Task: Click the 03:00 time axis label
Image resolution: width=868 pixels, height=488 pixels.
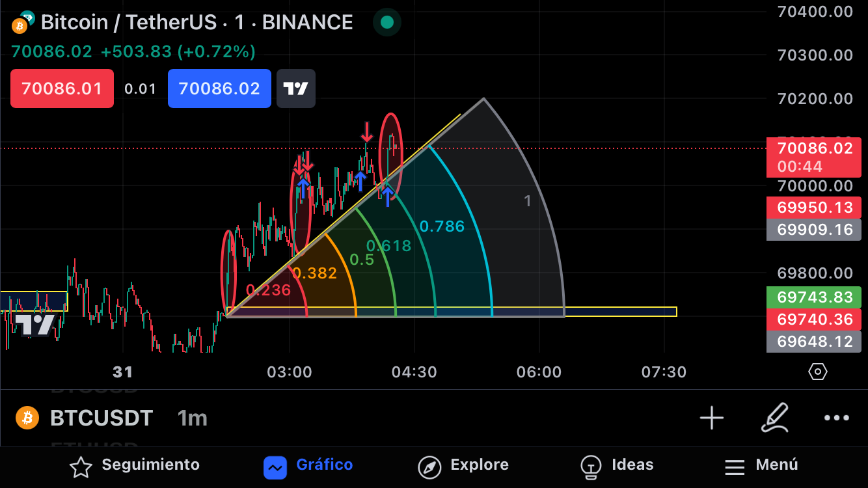Action: (290, 372)
